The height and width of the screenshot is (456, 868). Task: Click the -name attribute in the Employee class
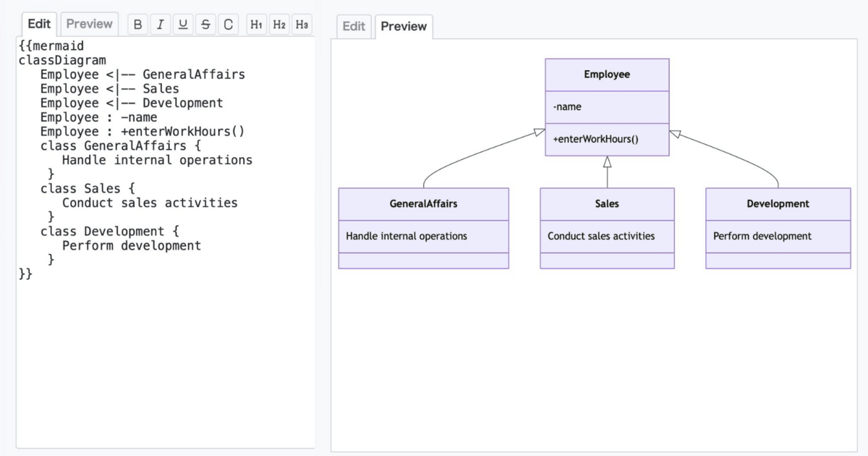(566, 106)
